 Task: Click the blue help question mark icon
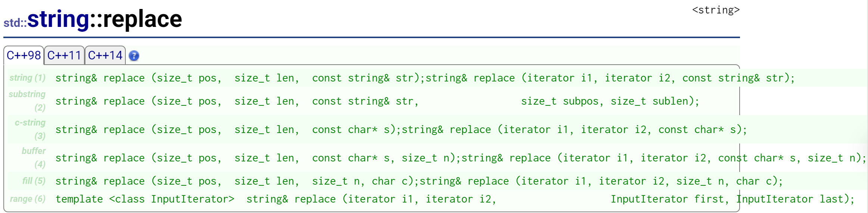(134, 56)
